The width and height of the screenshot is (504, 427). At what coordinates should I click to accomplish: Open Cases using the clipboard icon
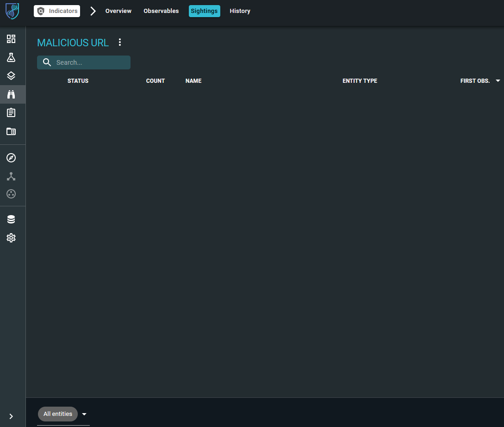point(11,112)
